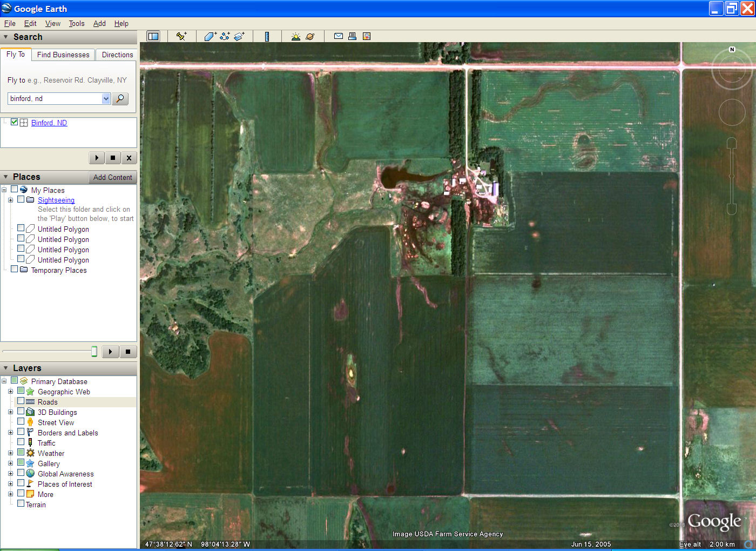Click the Email envelope icon
Image resolution: width=756 pixels, height=551 pixels.
pyautogui.click(x=339, y=36)
